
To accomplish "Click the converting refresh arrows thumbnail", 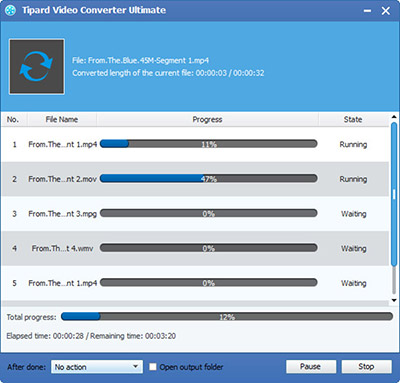I will tap(37, 67).
